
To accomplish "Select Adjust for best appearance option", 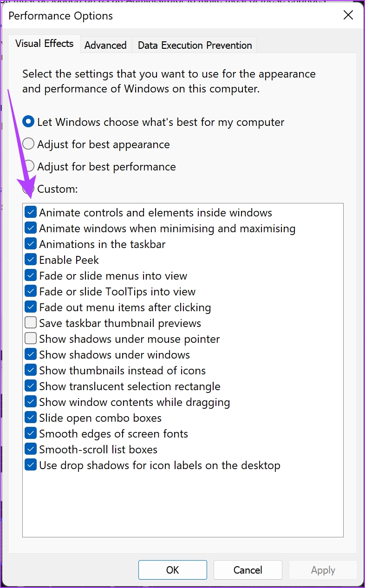I will [x=28, y=144].
